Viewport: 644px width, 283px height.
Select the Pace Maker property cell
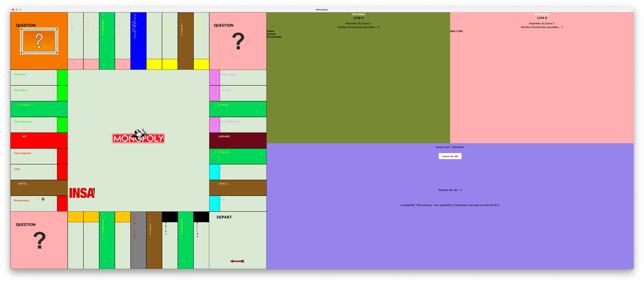coord(39,93)
